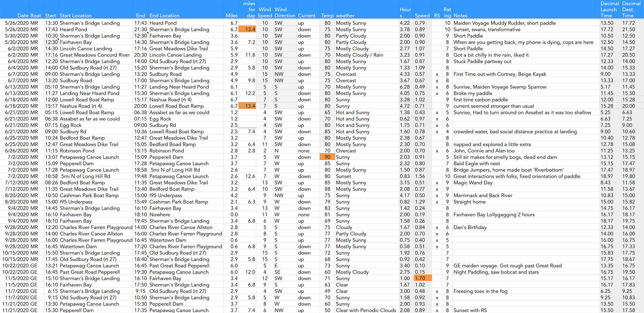Select note "Stuck Paddle partway out"
Viewport: 644px width, 313px height.
(482, 61)
